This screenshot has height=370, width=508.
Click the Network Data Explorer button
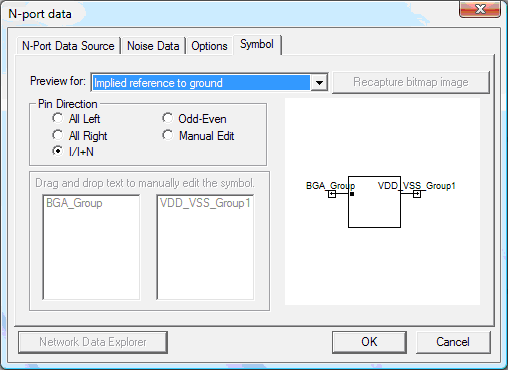coord(93,342)
